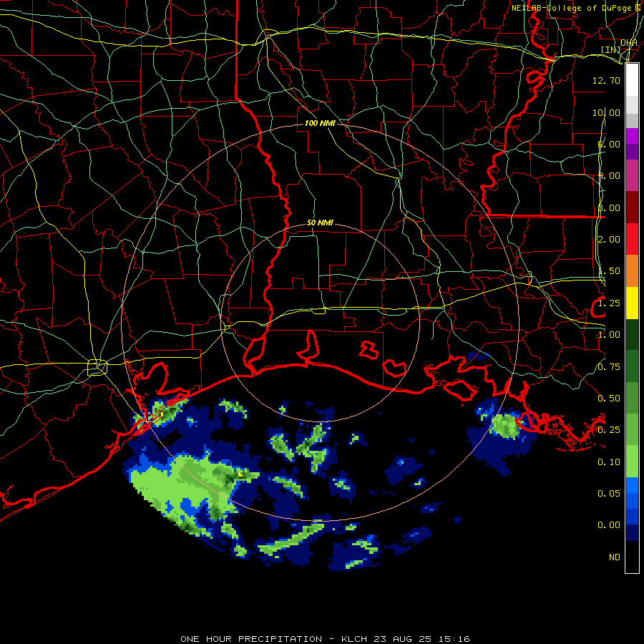Screen dimensions: 644x644
Task: Select the 0.05 legend value
Action: tap(609, 494)
